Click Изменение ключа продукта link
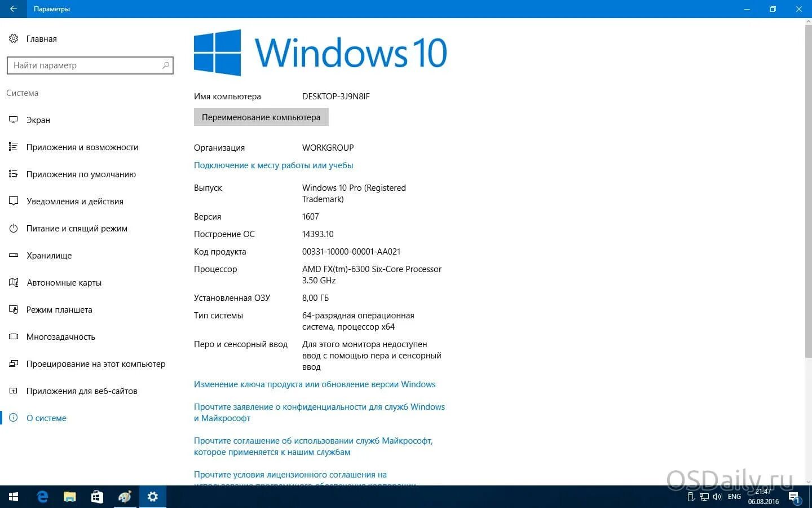The height and width of the screenshot is (508, 812). (x=315, y=384)
